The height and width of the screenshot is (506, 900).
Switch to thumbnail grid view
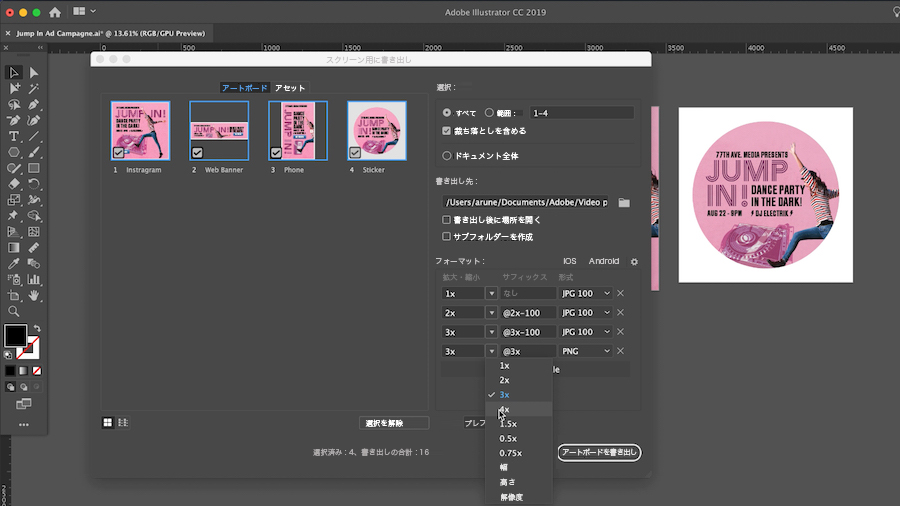click(107, 423)
